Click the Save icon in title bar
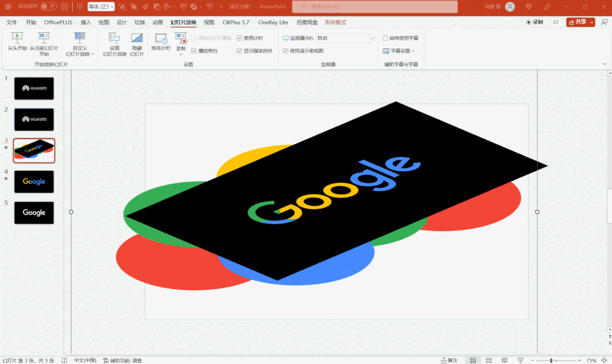The width and height of the screenshot is (612, 364). pos(65,7)
